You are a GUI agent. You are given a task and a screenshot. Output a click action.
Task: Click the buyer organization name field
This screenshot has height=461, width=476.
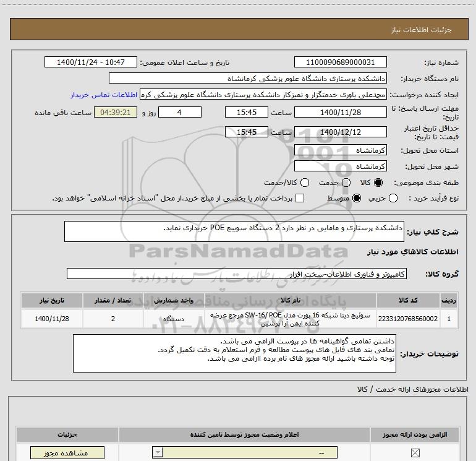click(248, 78)
